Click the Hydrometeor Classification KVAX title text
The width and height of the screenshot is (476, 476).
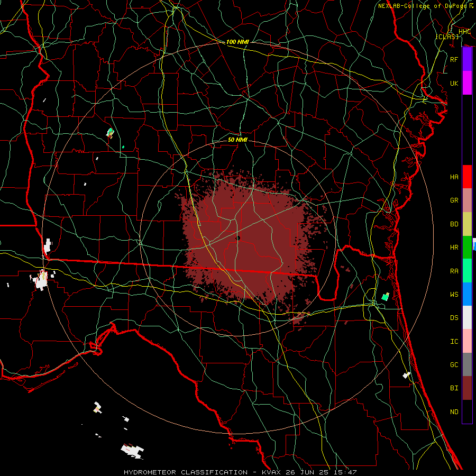[x=240, y=472]
